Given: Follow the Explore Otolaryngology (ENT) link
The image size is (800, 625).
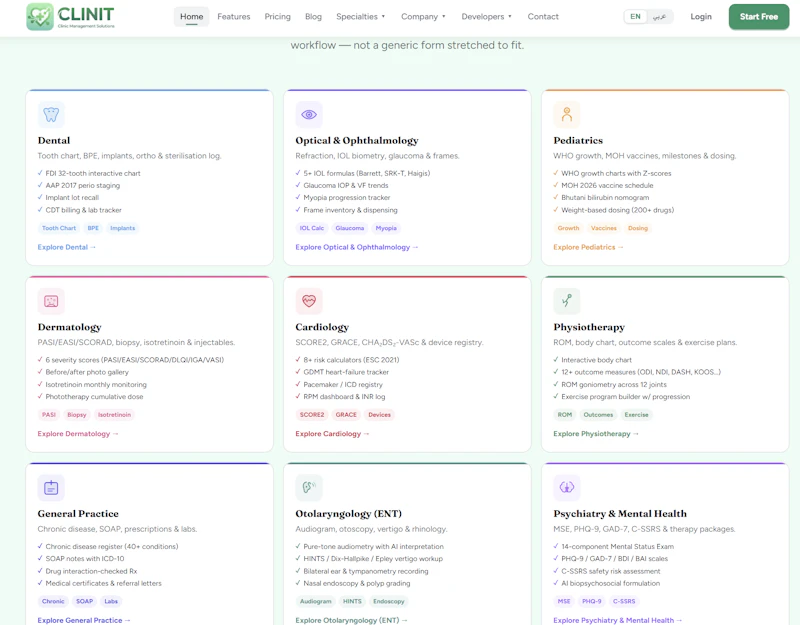Looking at the screenshot, I should pos(351,620).
